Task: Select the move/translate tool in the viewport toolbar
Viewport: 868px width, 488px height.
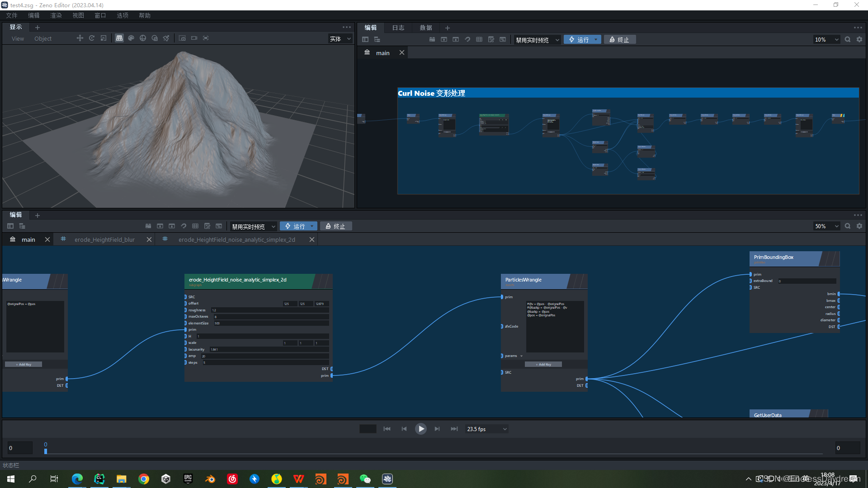Action: point(80,38)
